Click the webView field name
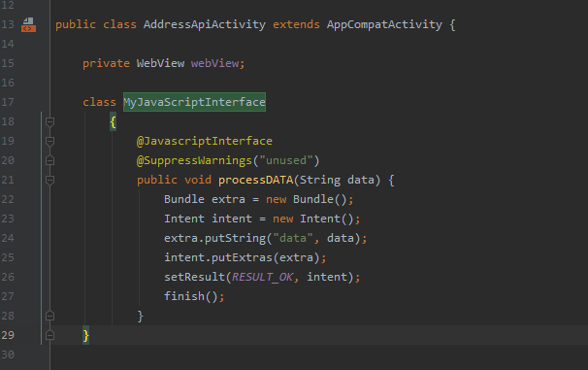 coord(214,63)
